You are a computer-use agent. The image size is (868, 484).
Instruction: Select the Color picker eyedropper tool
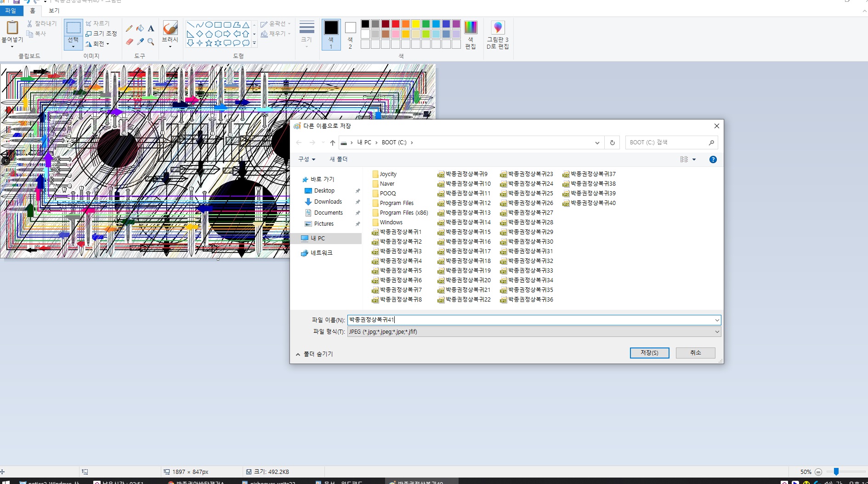[x=140, y=42]
